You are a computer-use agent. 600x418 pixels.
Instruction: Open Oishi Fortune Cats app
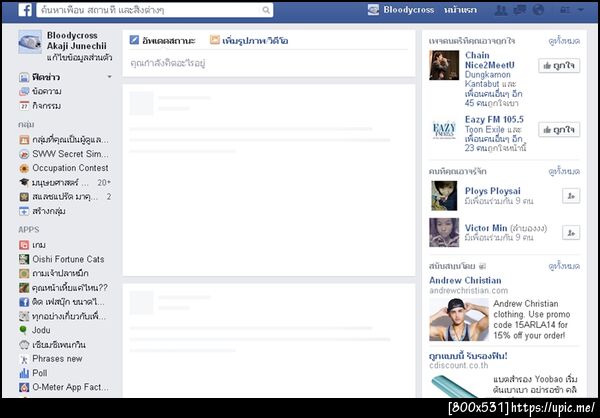point(62,259)
